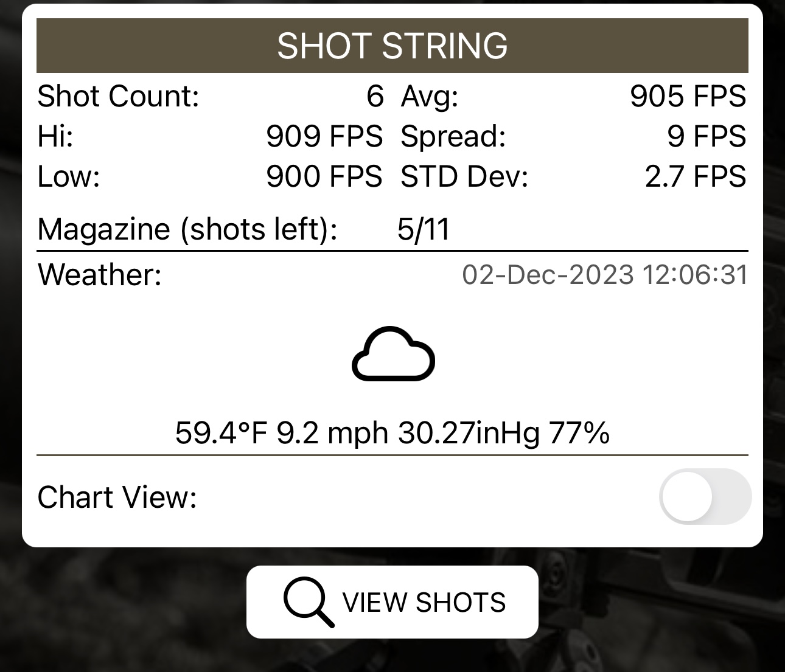The image size is (785, 672).
Task: Select the Low 900 FPS value
Action: coord(324,176)
